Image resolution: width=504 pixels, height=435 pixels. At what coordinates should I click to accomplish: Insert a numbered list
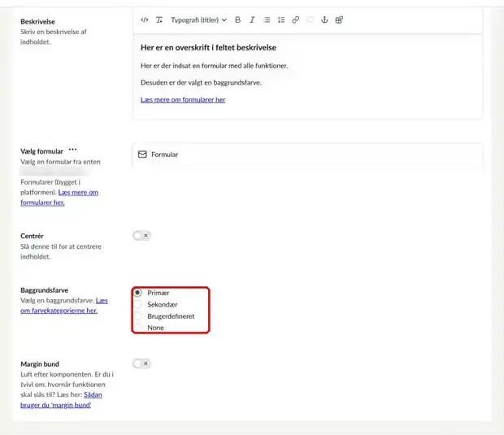tap(281, 20)
